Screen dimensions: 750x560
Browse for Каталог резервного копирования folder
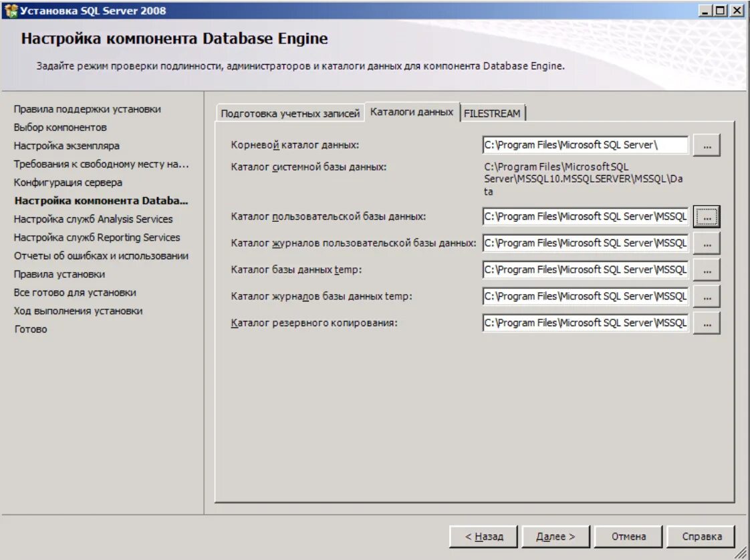(x=707, y=323)
